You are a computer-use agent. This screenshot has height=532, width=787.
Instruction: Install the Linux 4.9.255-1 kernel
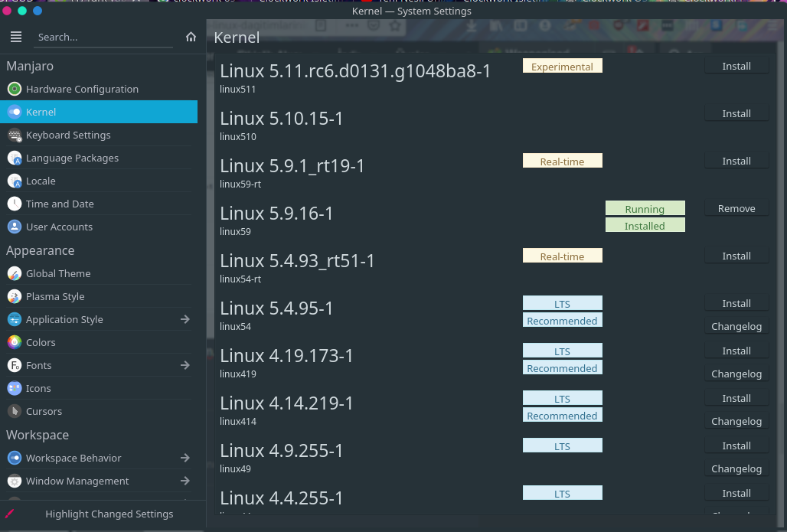click(736, 446)
